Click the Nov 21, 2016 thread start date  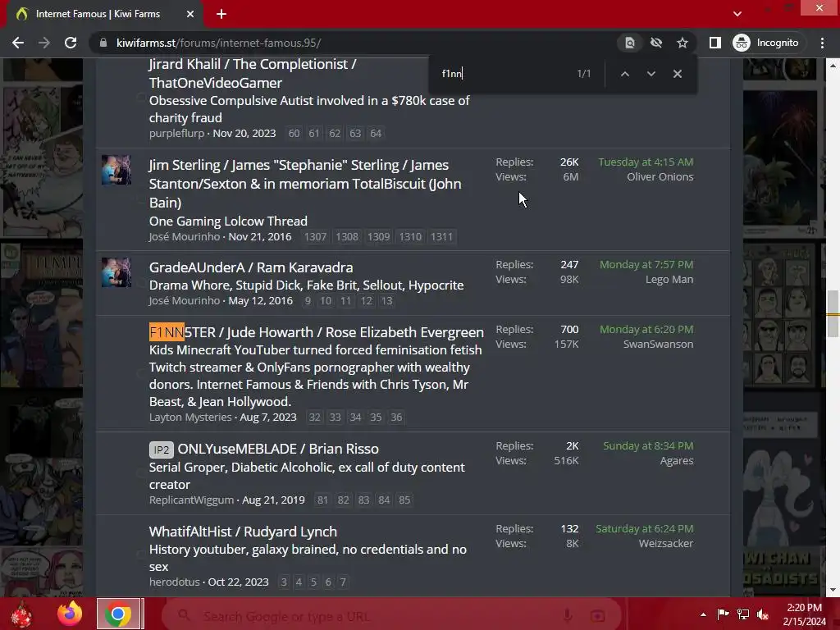260,237
